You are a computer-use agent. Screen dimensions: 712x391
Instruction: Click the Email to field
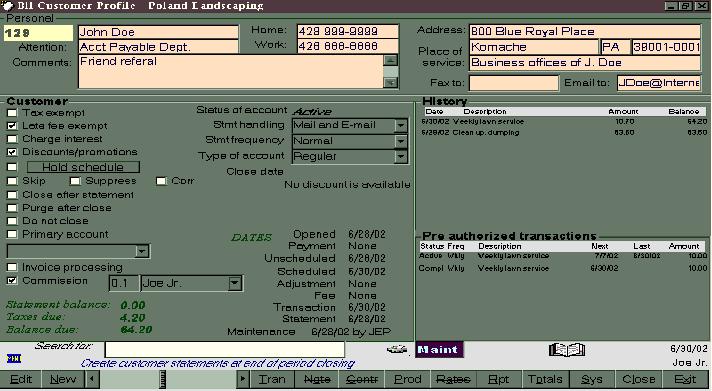[x=659, y=83]
